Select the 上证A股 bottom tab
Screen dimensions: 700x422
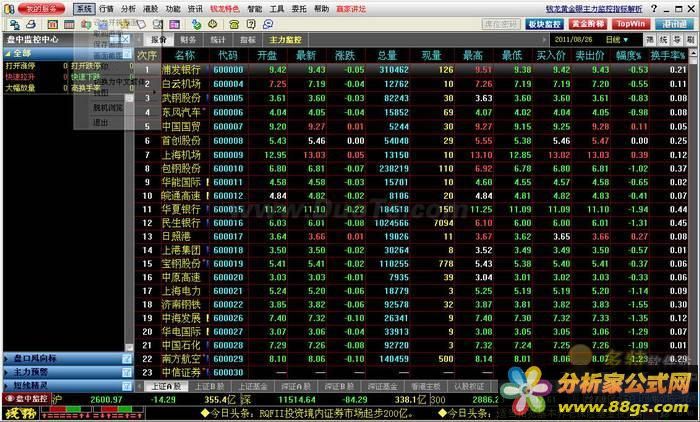point(167,386)
